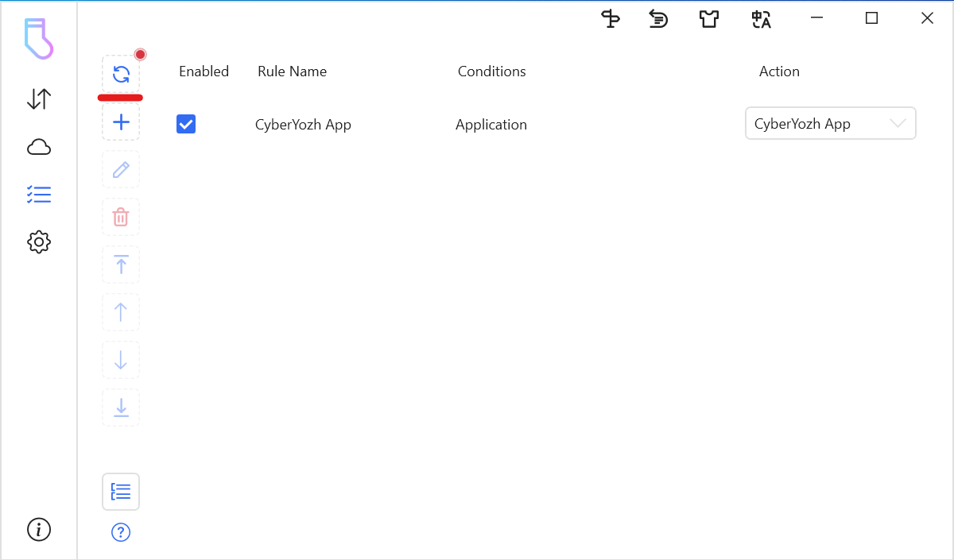The image size is (954, 560).
Task: Change language via translate icon
Action: (761, 19)
